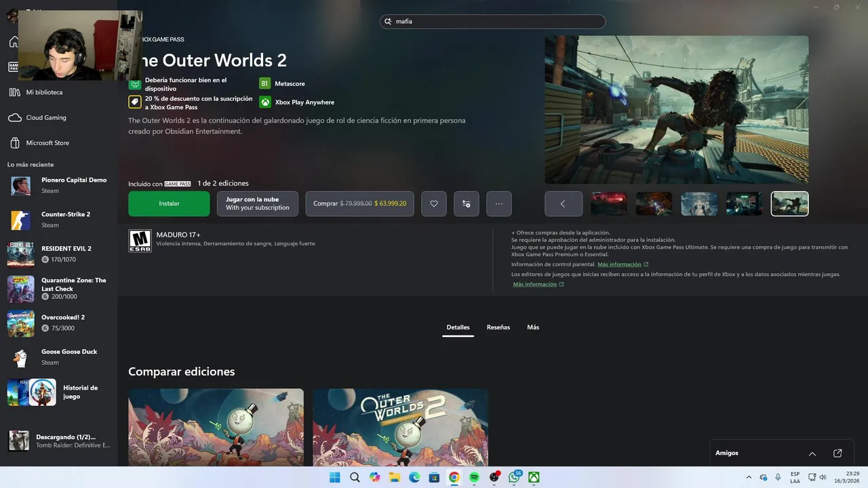Open the Game Pass sidebar icon
Screen dimensions: 868x488
(13, 66)
